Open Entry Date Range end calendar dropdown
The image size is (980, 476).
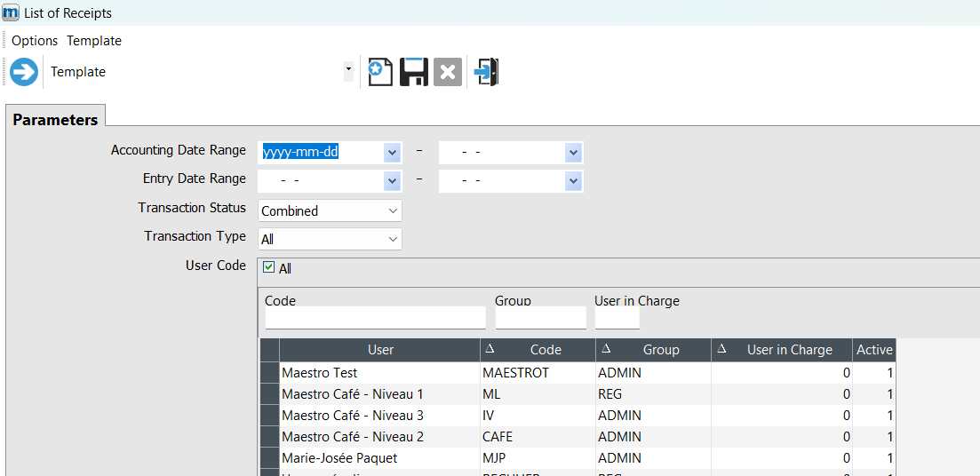coord(573,181)
